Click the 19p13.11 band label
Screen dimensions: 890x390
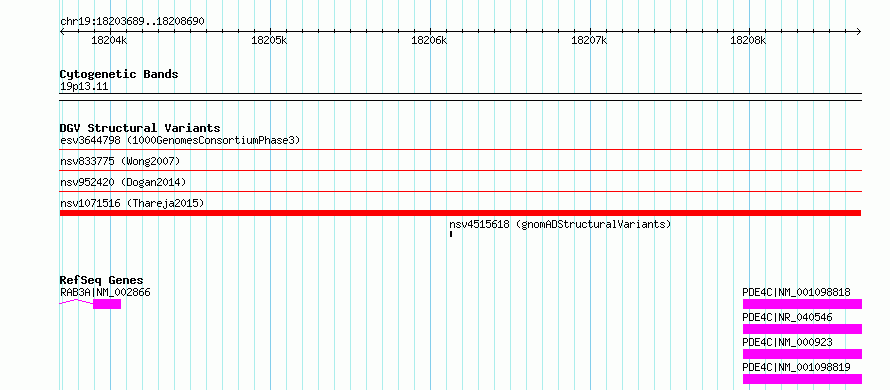(x=84, y=87)
